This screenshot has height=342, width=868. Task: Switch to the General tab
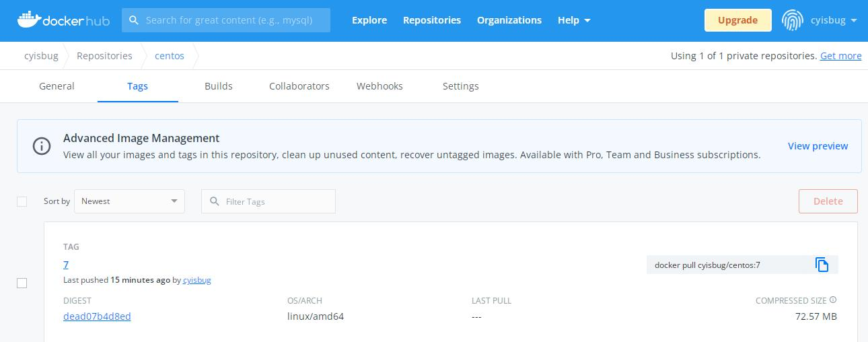coord(57,86)
